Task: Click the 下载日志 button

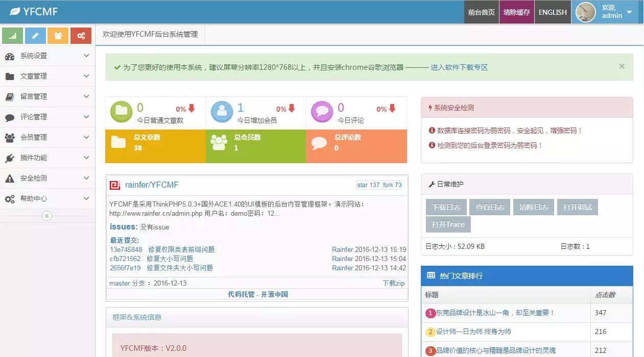Action: pyautogui.click(x=446, y=207)
